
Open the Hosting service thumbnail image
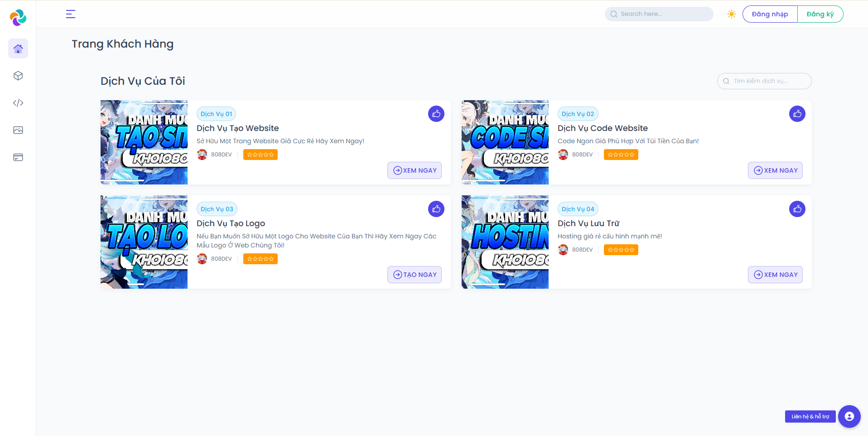[x=505, y=242]
